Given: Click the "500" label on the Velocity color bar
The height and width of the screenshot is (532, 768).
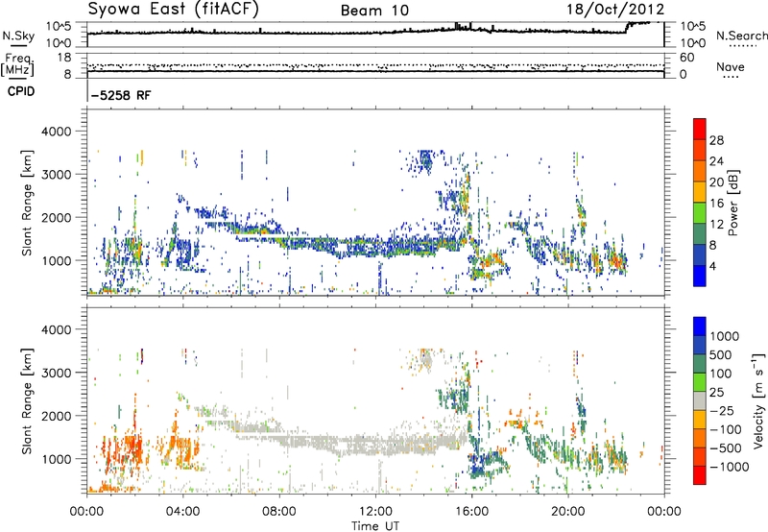Looking at the screenshot, I should click(x=721, y=355).
